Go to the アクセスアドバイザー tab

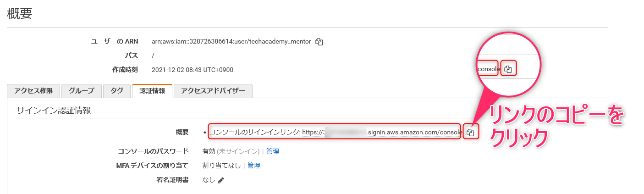[213, 91]
